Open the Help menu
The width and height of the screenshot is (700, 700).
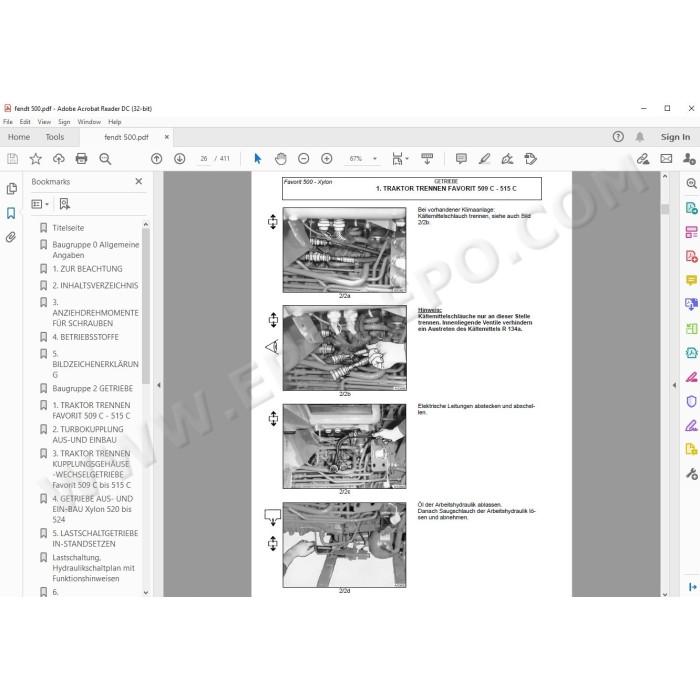tap(115, 121)
